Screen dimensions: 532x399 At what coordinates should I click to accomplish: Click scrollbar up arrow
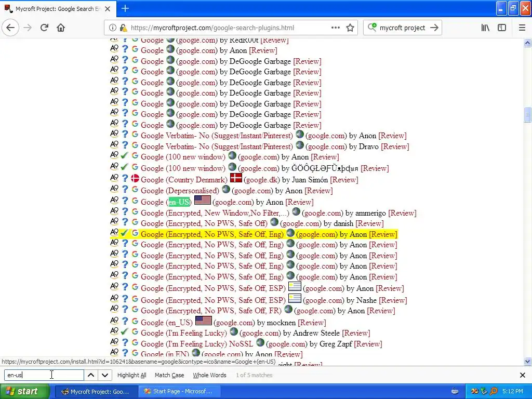tap(528, 43)
